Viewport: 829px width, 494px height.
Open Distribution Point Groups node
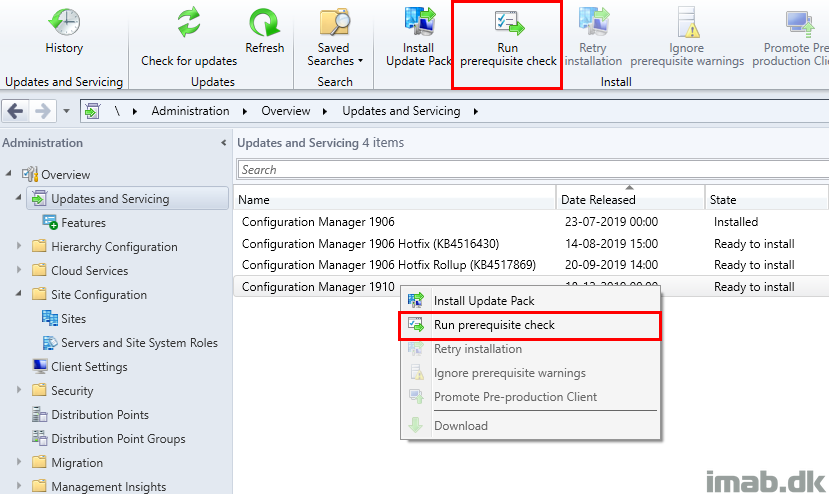(118, 438)
